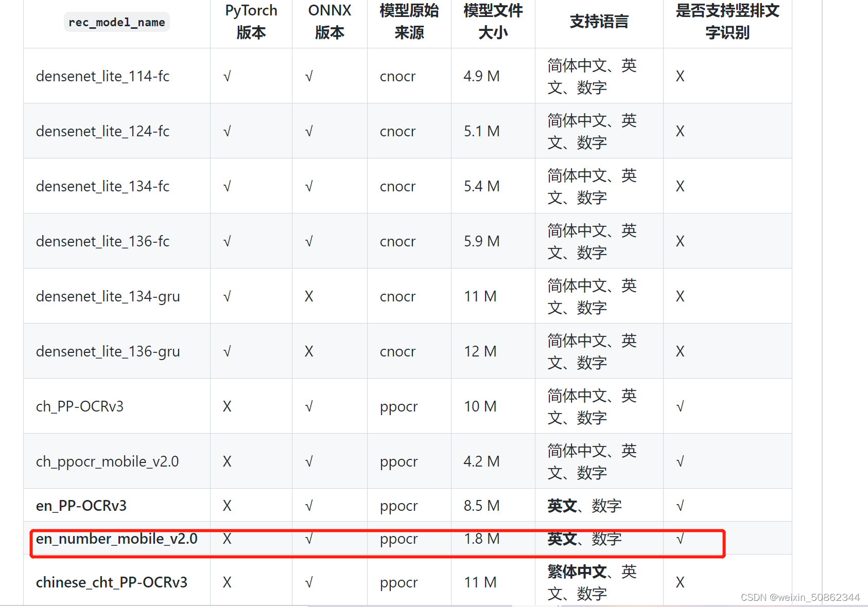Click the 5.1 M file size cell
Image resolution: width=868 pixels, height=607 pixels.
click(481, 131)
